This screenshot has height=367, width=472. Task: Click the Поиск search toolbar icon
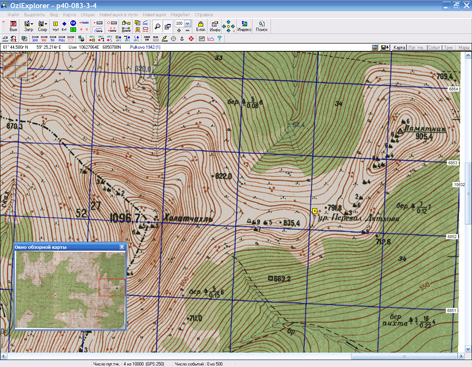[262, 26]
